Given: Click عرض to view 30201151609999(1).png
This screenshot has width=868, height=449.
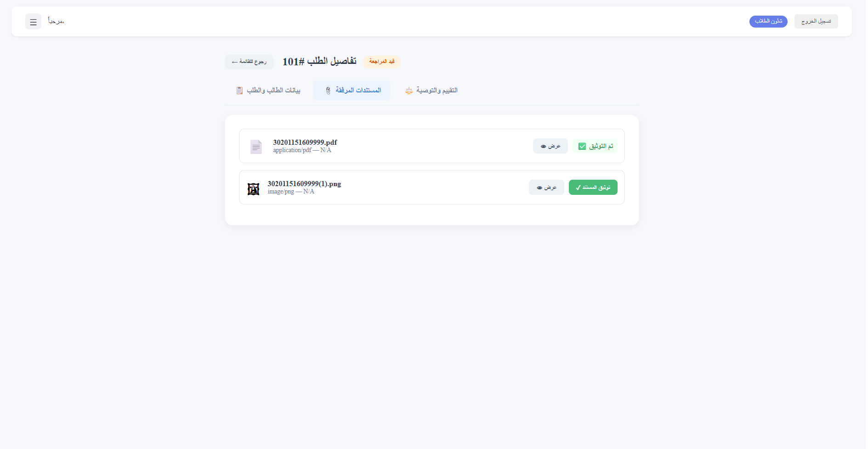Looking at the screenshot, I should (546, 187).
